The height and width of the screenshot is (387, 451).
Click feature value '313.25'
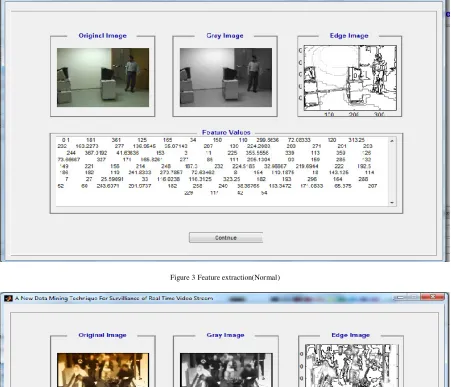click(x=356, y=140)
